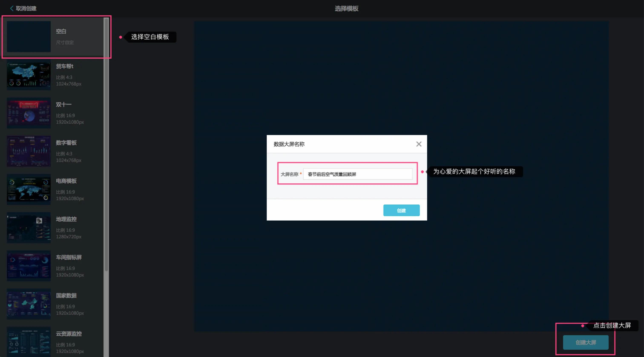Click the 创建 button in dialog
Image resolution: width=644 pixels, height=357 pixels.
point(401,210)
